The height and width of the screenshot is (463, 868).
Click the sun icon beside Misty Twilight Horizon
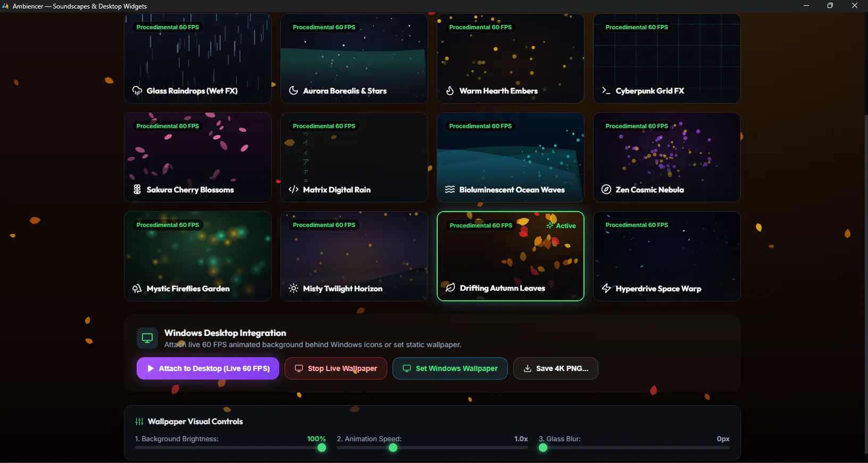tap(294, 288)
